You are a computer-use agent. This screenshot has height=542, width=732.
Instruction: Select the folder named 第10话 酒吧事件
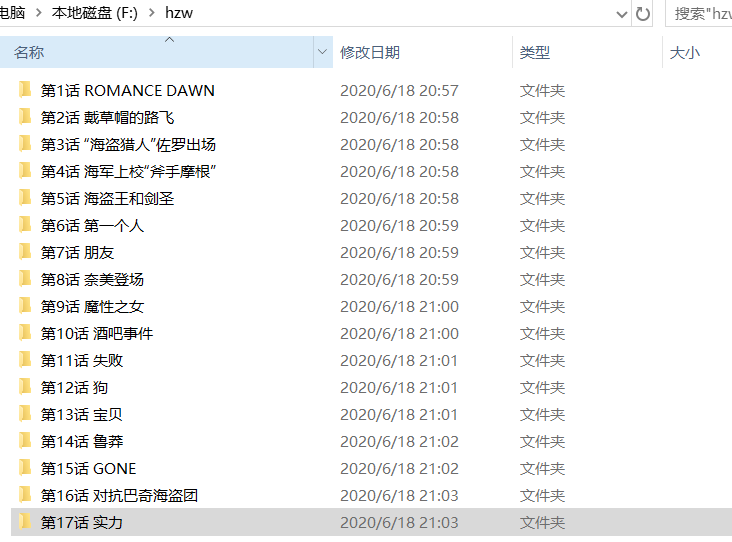pos(97,333)
